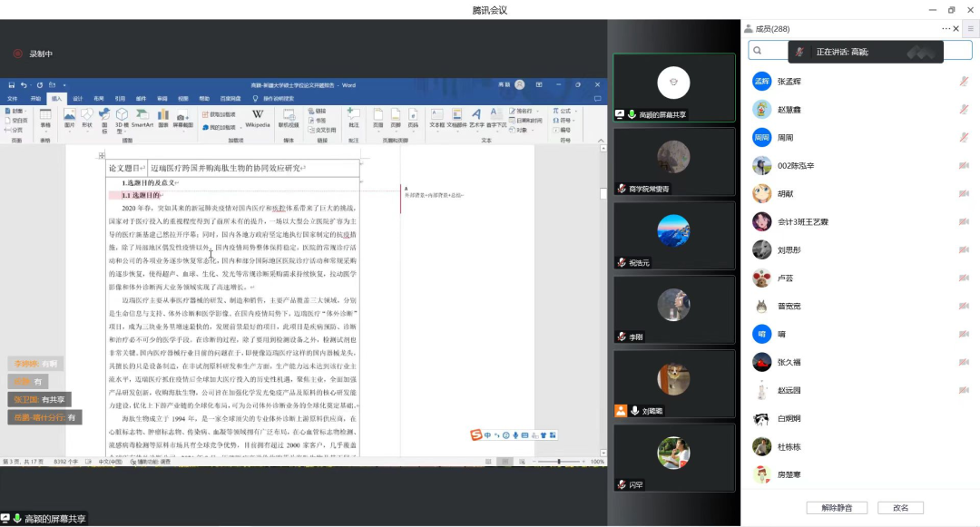Click the members panel three-dot menu
The height and width of the screenshot is (527, 980).
click(946, 29)
